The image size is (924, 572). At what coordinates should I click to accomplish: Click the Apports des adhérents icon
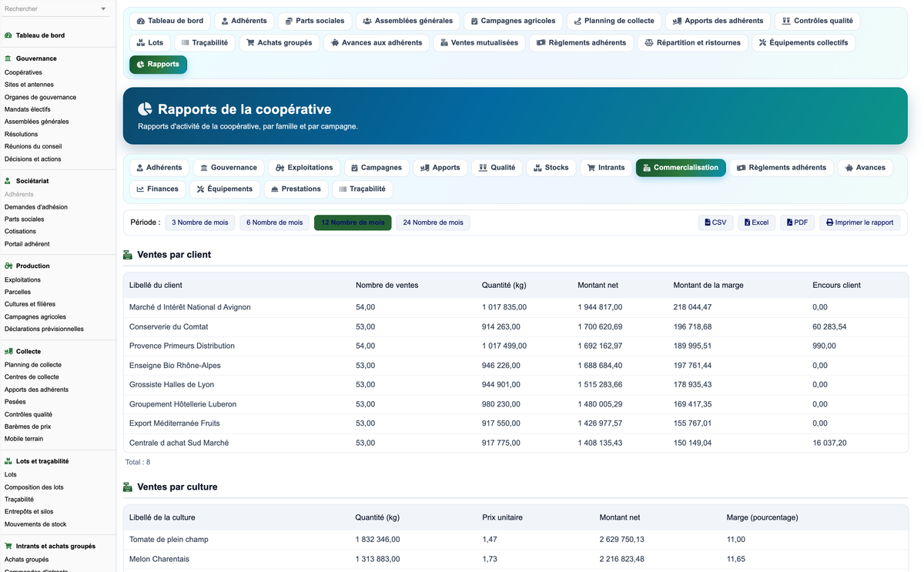click(677, 22)
